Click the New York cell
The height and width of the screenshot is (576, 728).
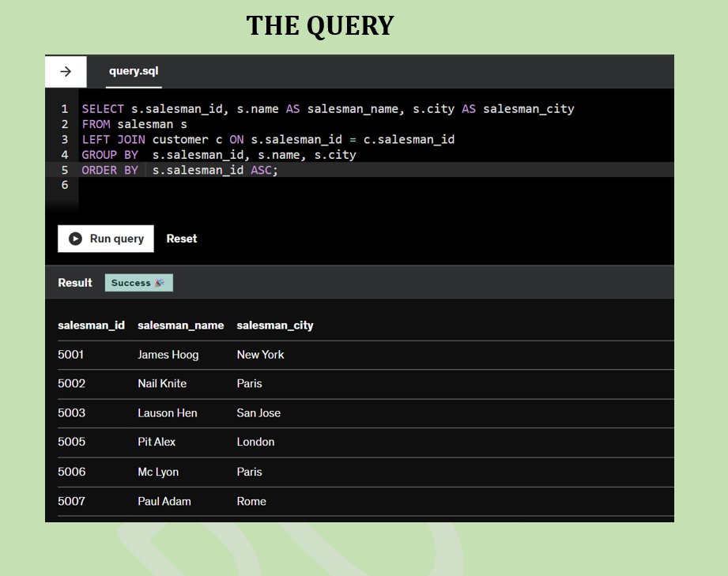pos(261,355)
